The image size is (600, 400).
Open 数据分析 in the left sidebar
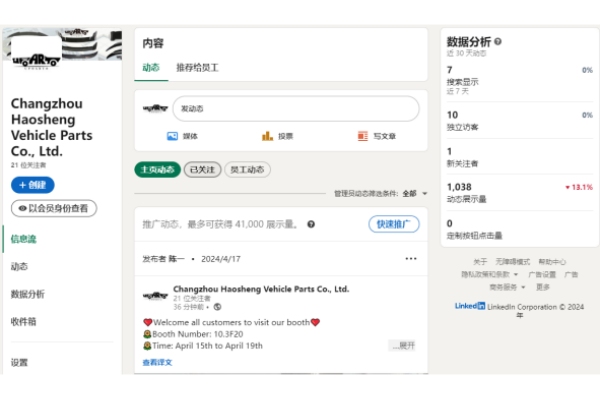(x=28, y=294)
